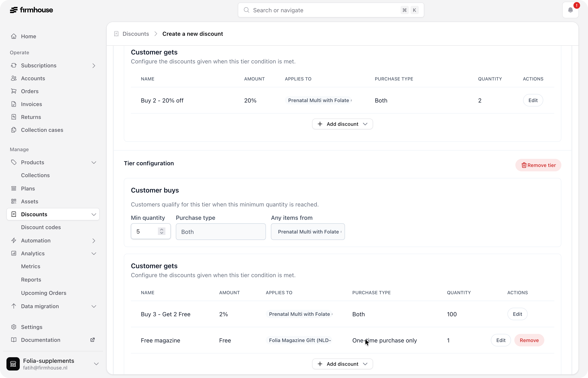The width and height of the screenshot is (588, 378).
Task: Open Reports under Analytics
Action: (31, 280)
